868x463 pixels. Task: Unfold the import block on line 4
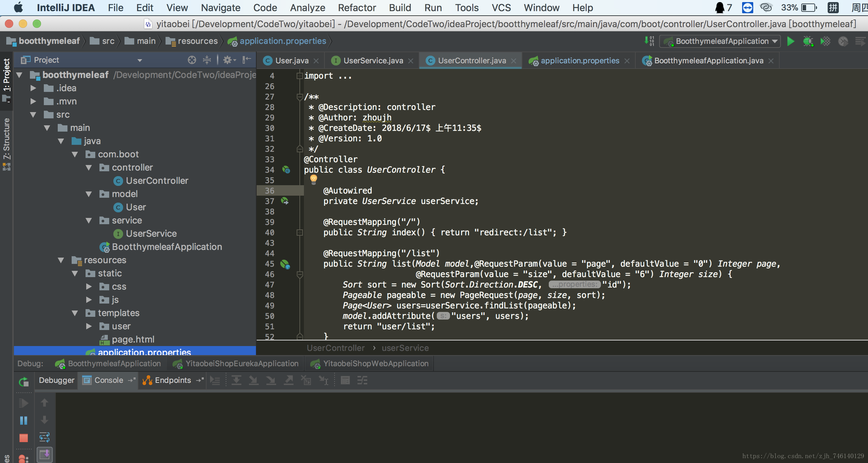(299, 76)
